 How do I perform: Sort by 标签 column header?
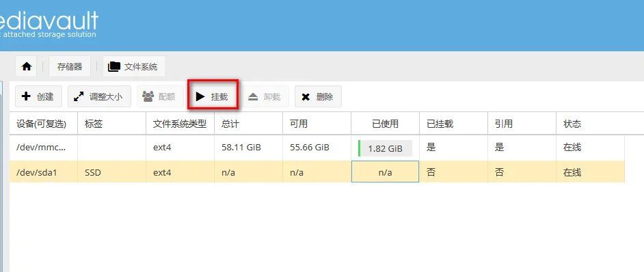111,124
